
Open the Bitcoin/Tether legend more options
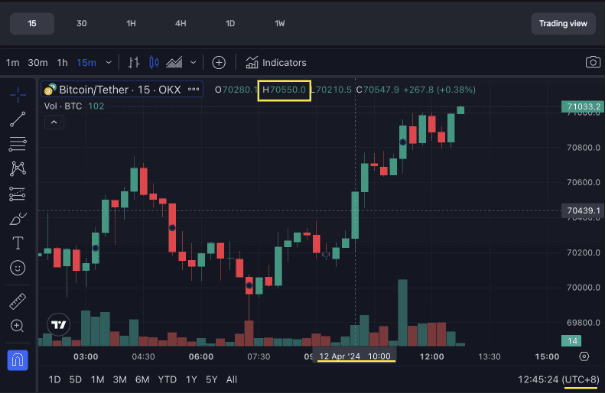point(193,89)
